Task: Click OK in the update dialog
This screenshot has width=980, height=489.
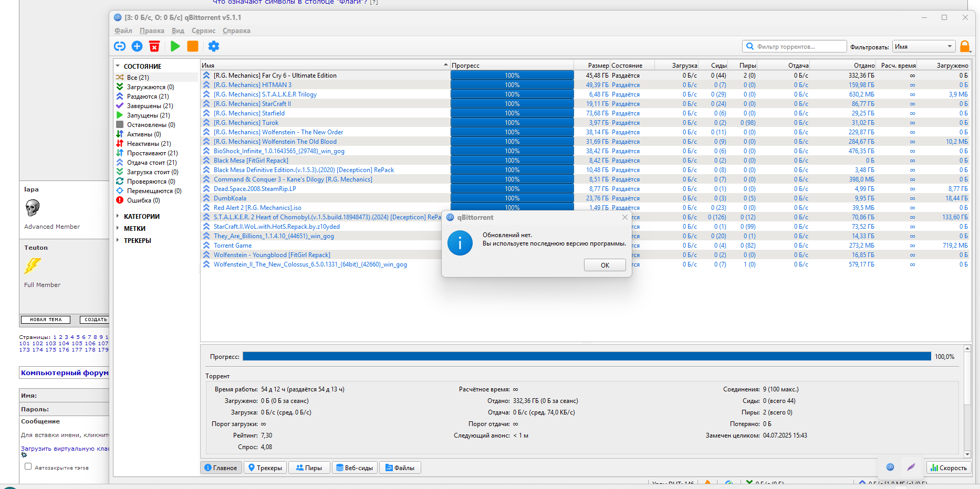Action: point(604,265)
